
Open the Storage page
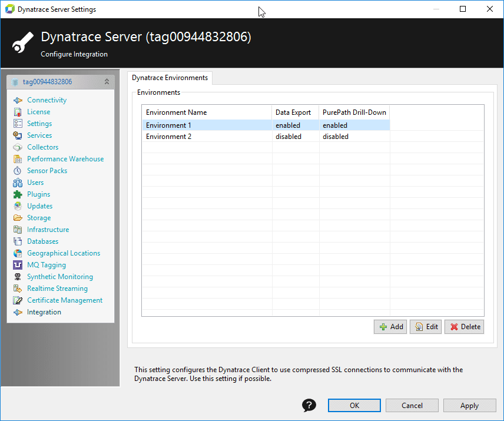(x=39, y=218)
